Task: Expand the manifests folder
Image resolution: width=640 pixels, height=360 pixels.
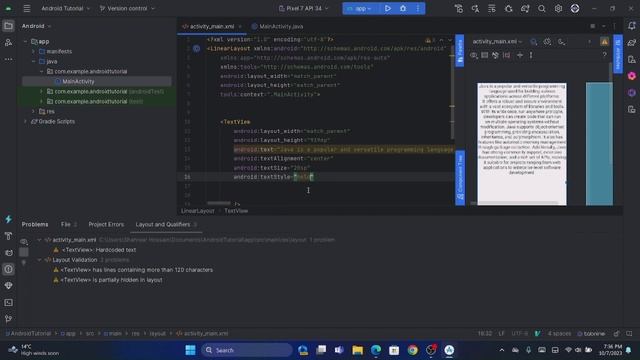Action: click(x=33, y=51)
